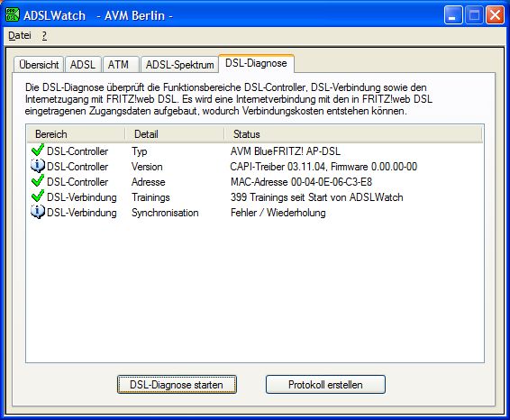Click status 'Fehler / Wiederholung'
This screenshot has height=420, width=510.
(x=278, y=213)
